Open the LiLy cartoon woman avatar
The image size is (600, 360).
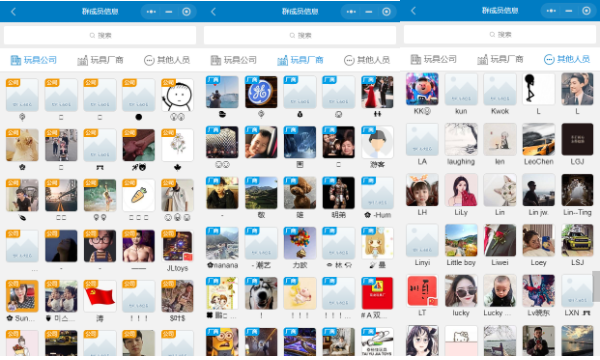click(x=461, y=190)
